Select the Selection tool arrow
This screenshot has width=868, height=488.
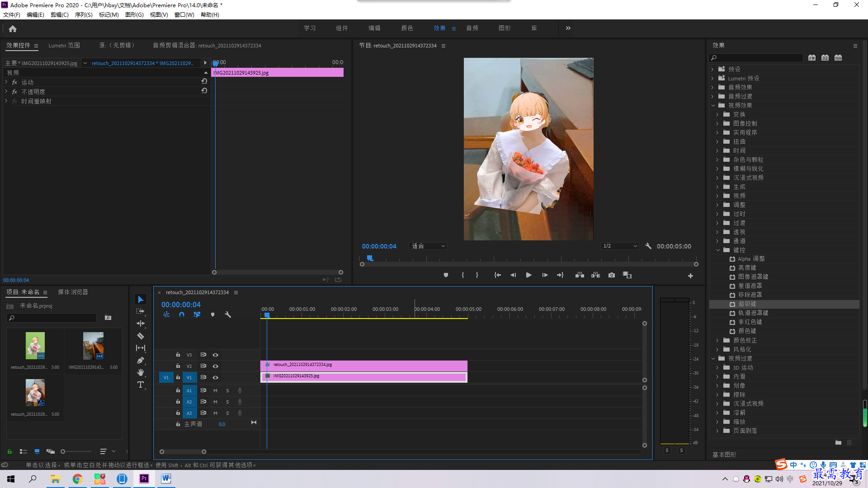141,300
